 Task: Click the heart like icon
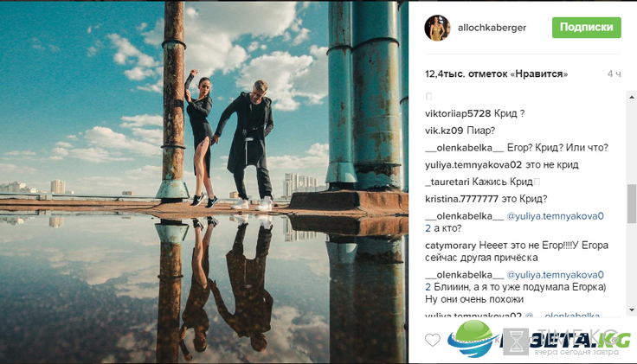[x=432, y=340]
